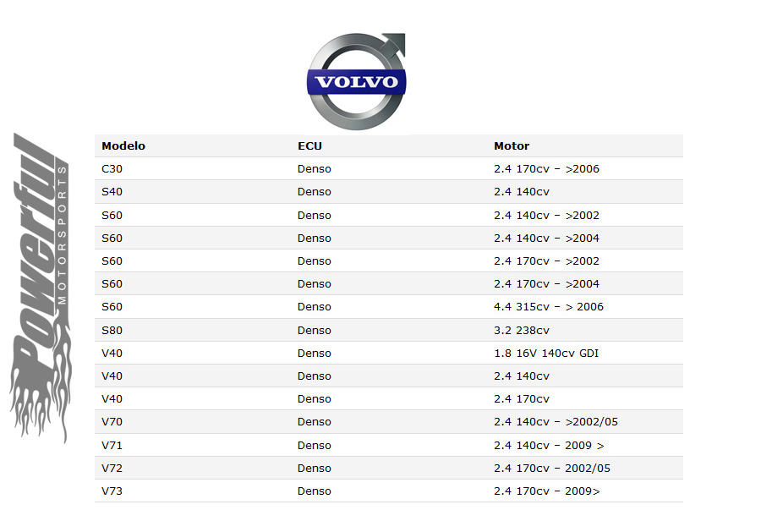Click Denso in the V73 row
This screenshot has height=532, width=761.
(314, 491)
